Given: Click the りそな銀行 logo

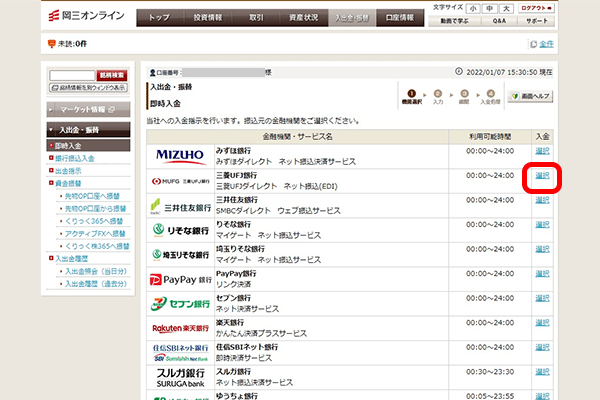Looking at the screenshot, I should 181,230.
